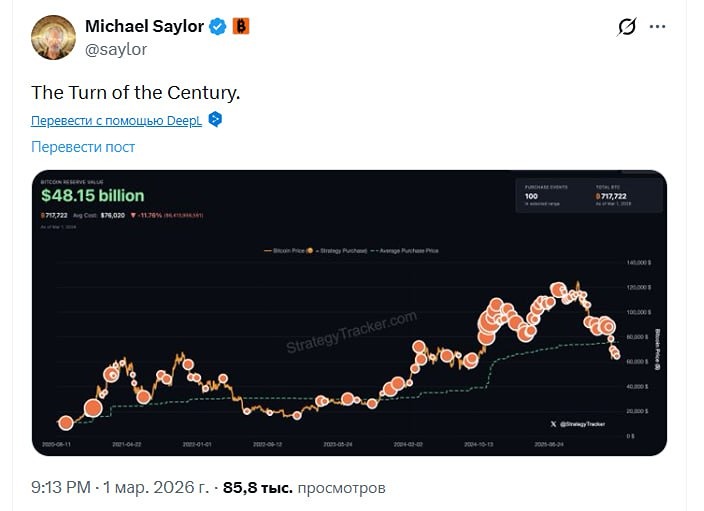This screenshot has height=511, width=704.
Task: Click the Bitcoin Price legend entry
Action: coord(287,249)
